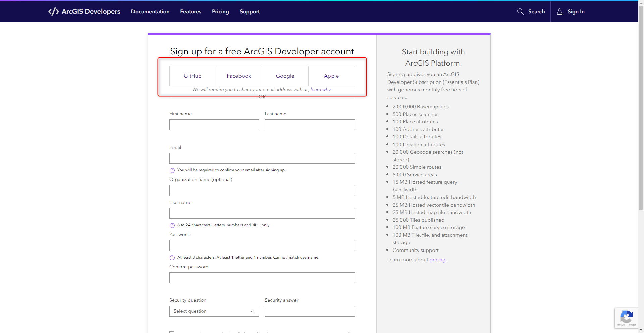Image resolution: width=644 pixels, height=333 pixels.
Task: Focus the Organization name field
Action: pyautogui.click(x=262, y=190)
